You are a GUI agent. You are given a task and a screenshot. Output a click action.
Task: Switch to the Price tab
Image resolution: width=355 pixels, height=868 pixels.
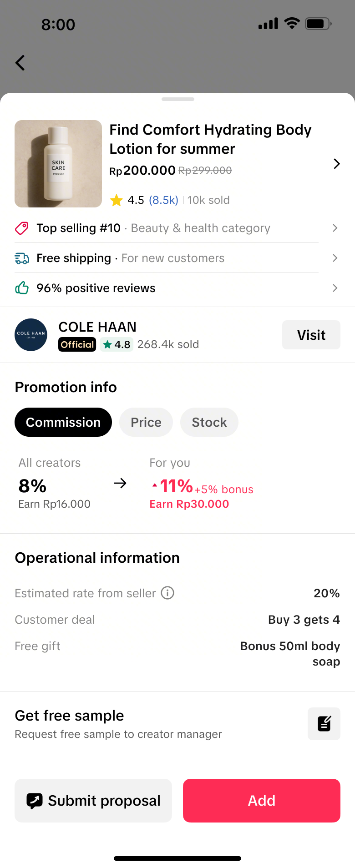click(x=146, y=422)
